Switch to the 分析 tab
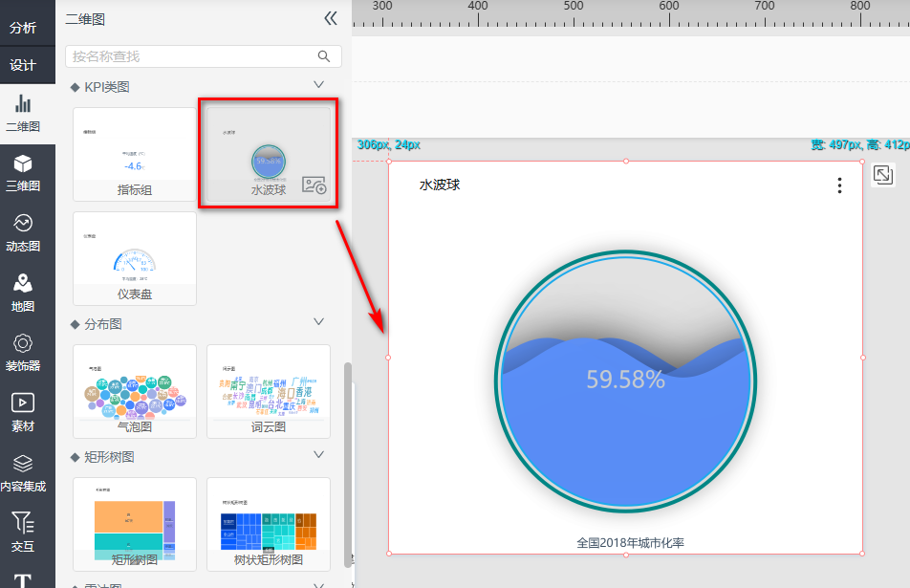This screenshot has height=588, width=910. (x=23, y=28)
